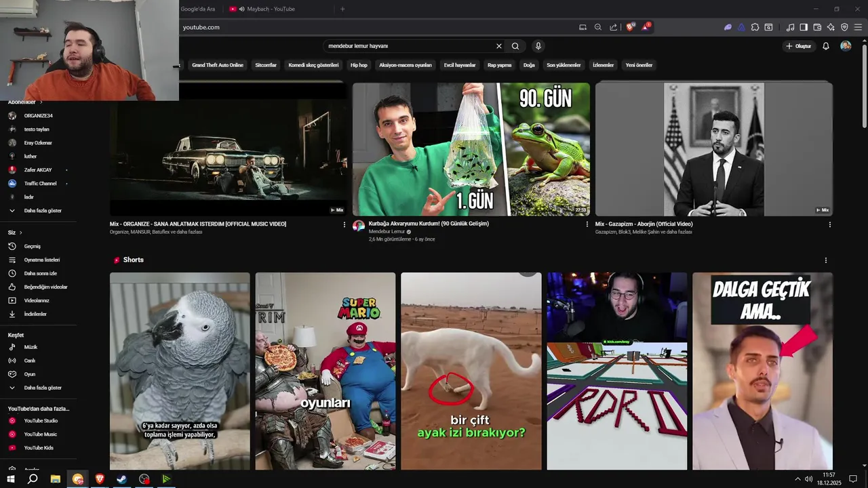
Task: Open a new browser tab with plus
Action: tap(342, 9)
